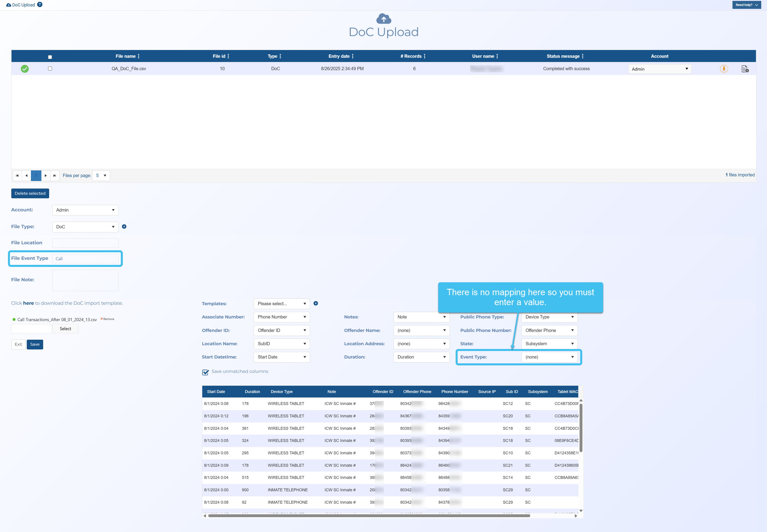Check the QA_DoC_File.csv row checkbox
Image resolution: width=767 pixels, height=532 pixels.
(x=50, y=69)
